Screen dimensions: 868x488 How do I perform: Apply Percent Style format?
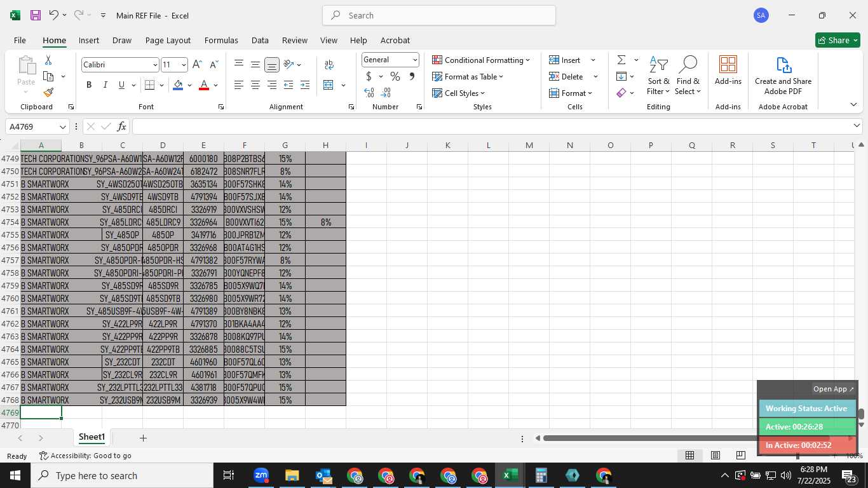(x=395, y=76)
